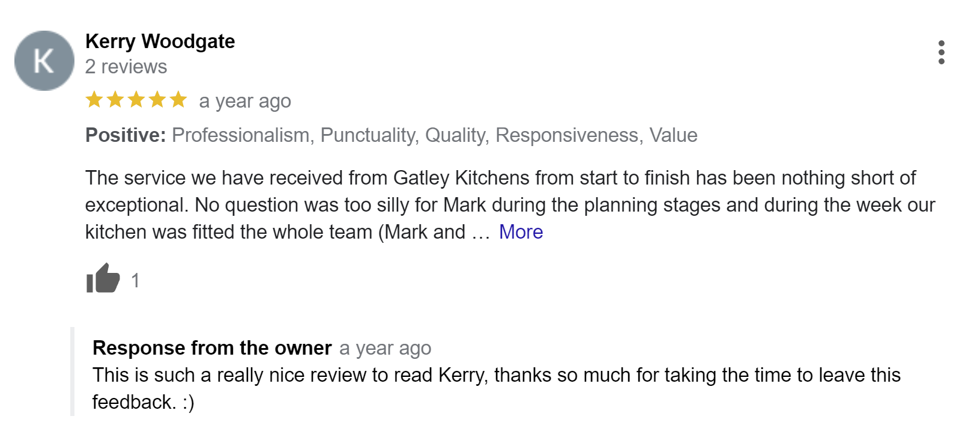Click the owner response's "a year ago" timestamp
The height and width of the screenshot is (431, 980).
click(385, 348)
